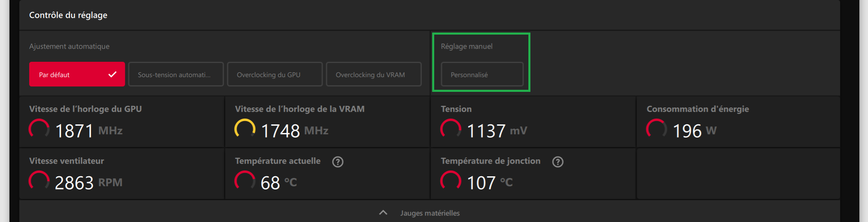Click the 1871 MHz GPU clock reading

pos(89,131)
